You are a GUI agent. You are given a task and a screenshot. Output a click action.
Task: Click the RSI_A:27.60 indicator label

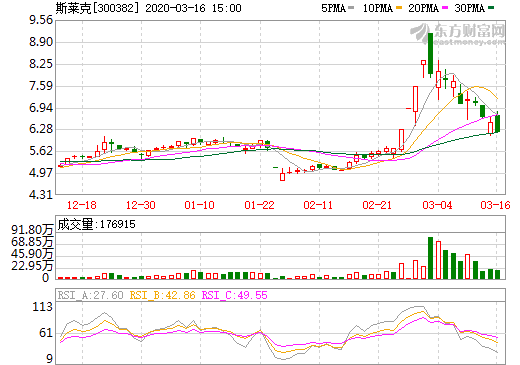90,295
